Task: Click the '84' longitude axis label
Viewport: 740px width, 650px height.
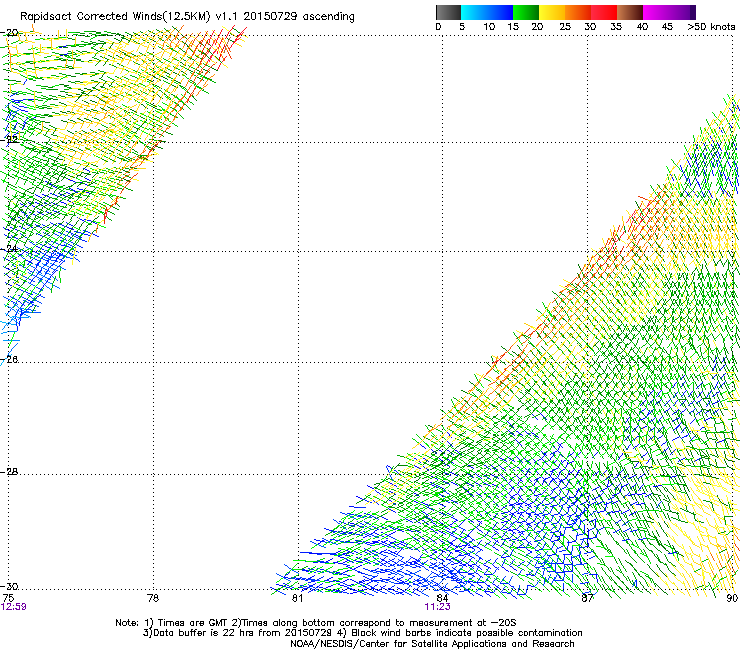Action: coord(442,598)
